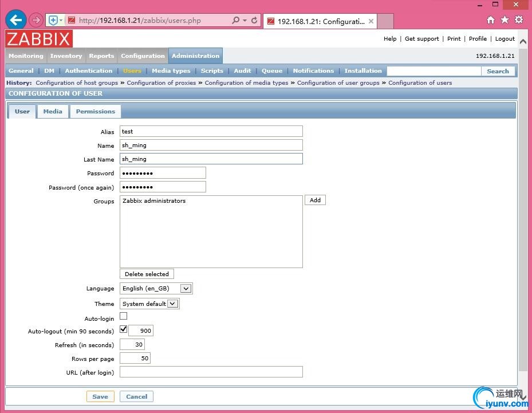Open Audit submenu
Viewport: 532px width, 413px height.
pyautogui.click(x=243, y=70)
